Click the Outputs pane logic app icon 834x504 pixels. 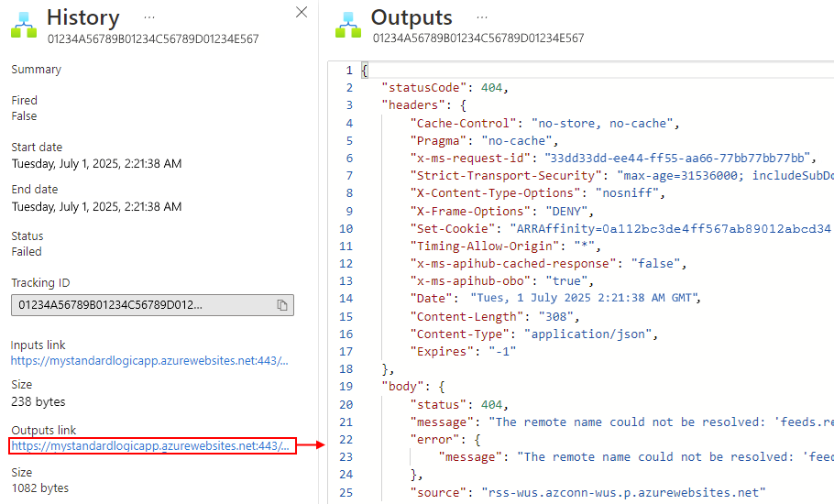pyautogui.click(x=348, y=25)
